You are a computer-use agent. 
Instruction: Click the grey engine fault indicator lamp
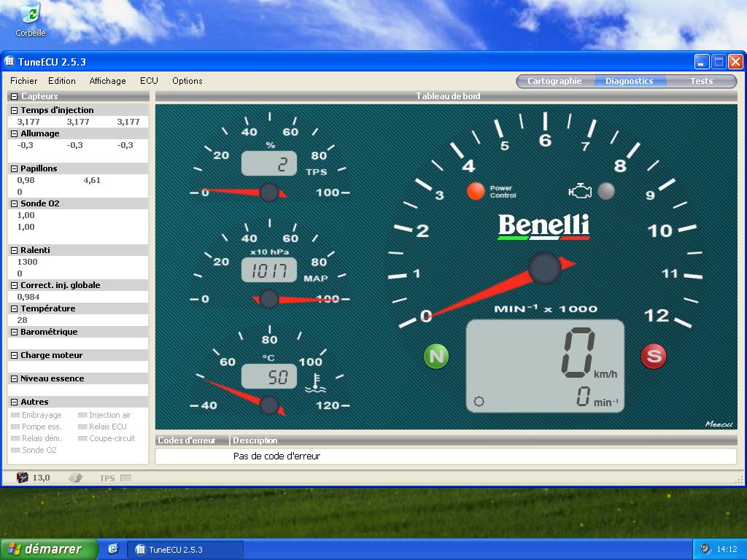pyautogui.click(x=606, y=191)
